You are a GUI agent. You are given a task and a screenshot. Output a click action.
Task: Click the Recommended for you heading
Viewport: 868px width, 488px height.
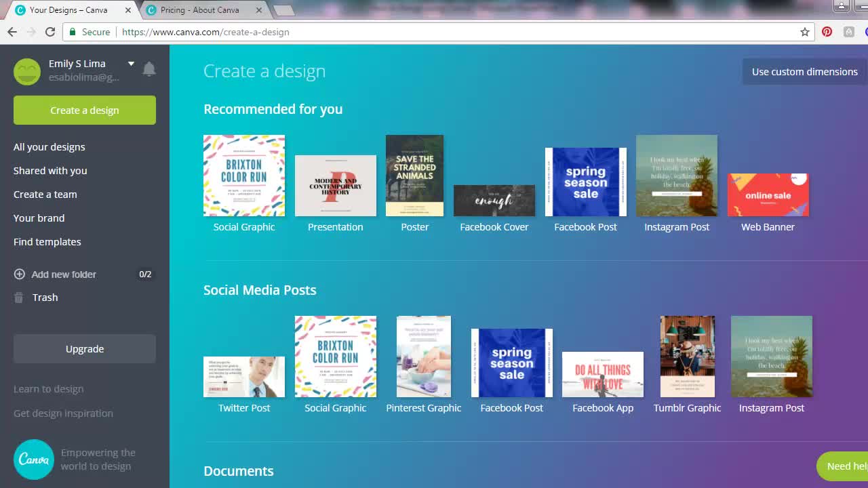(x=273, y=109)
